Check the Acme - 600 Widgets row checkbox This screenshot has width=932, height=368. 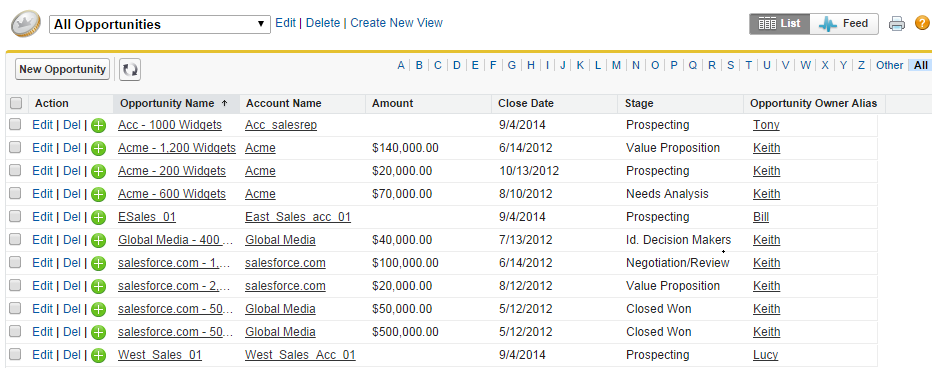pyautogui.click(x=15, y=193)
